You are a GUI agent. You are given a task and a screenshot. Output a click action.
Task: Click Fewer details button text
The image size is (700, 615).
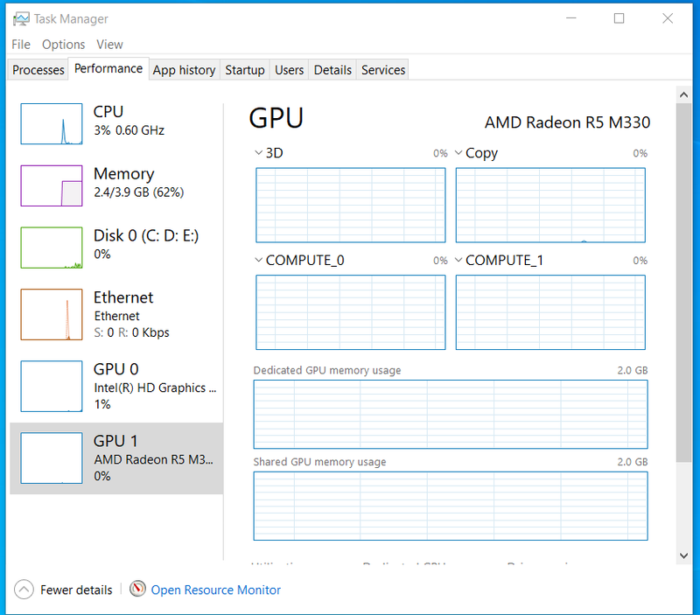(x=76, y=590)
